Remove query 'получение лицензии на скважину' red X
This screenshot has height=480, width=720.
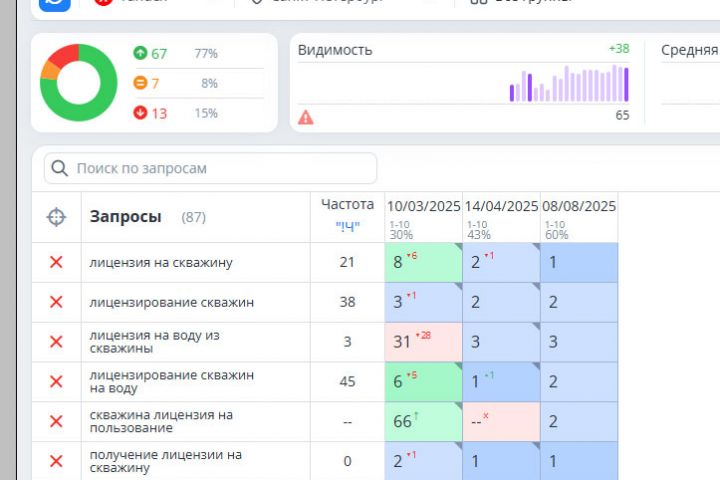[x=56, y=461]
